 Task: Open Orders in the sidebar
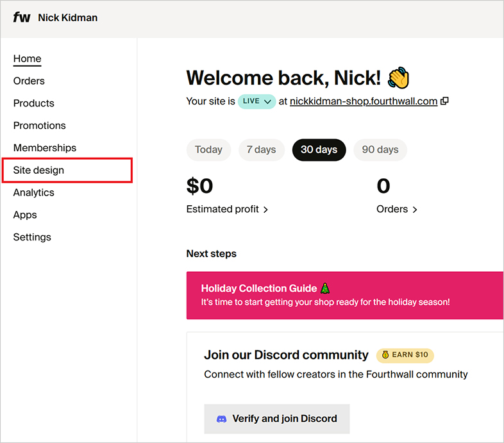coord(29,81)
